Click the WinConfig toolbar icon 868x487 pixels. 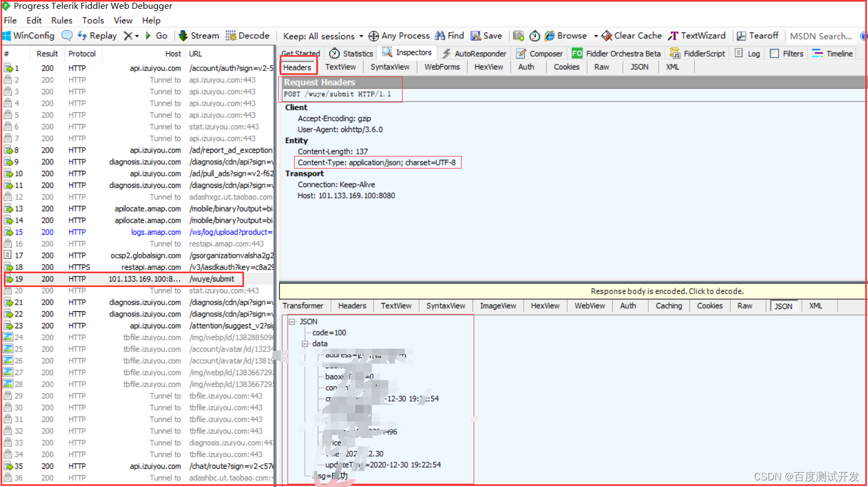[x=7, y=36]
